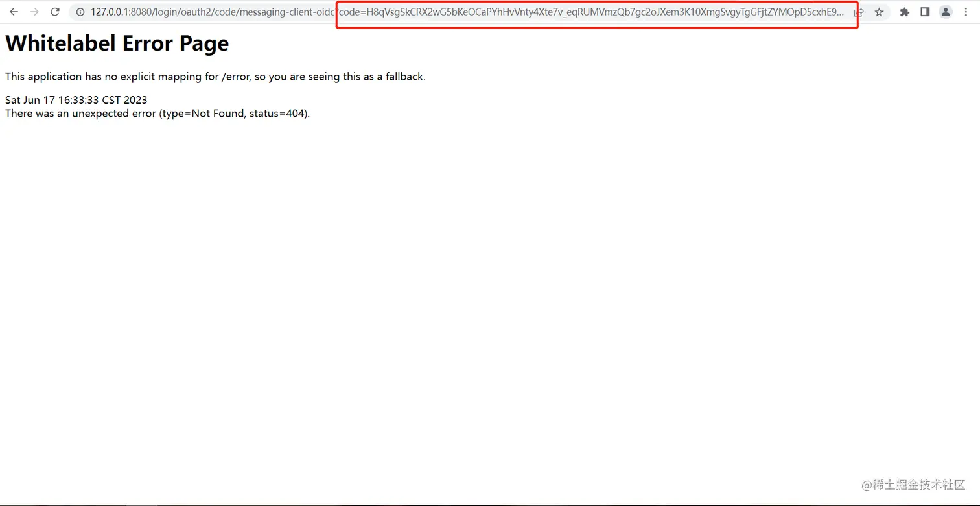Toggle the browser side panel
Screen dimensions: 980x506
[925, 12]
